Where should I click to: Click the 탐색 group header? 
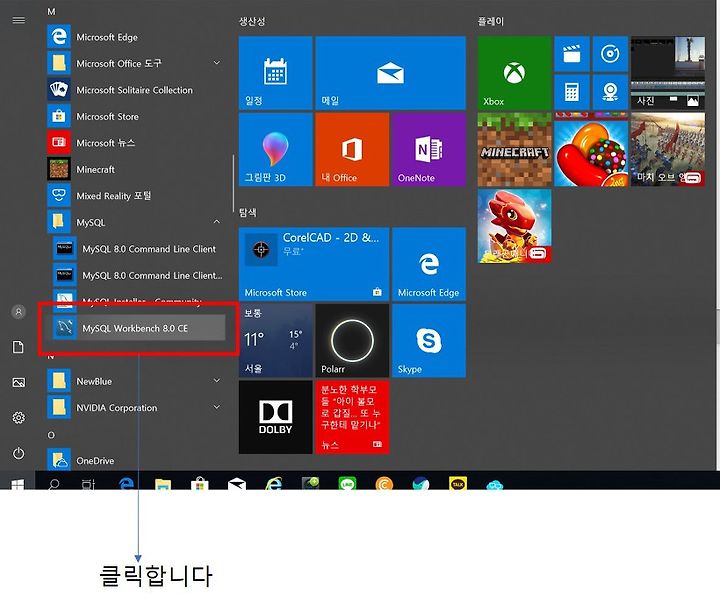[248, 212]
